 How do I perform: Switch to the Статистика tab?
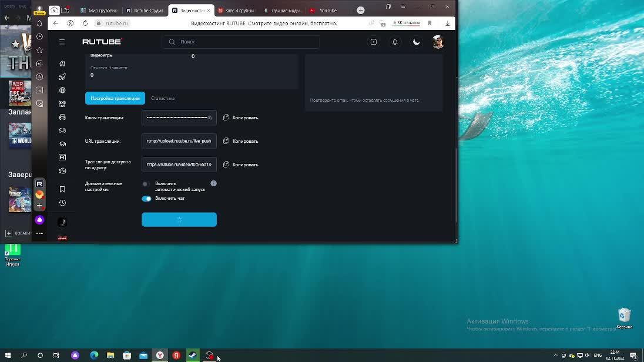163,98
